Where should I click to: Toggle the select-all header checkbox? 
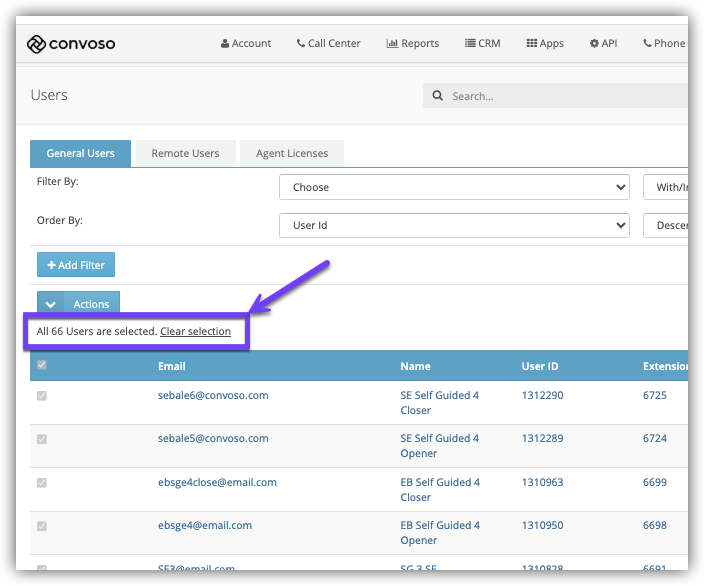42,365
